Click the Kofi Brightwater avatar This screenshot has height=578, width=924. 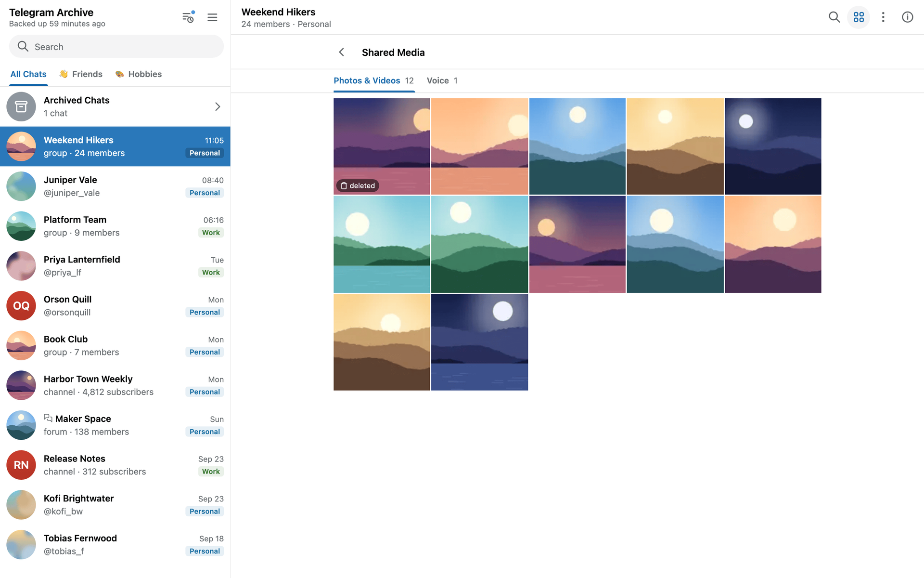[21, 505]
